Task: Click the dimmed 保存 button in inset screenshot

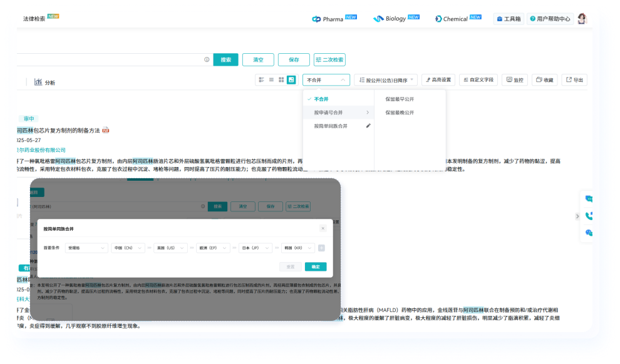Action: (271, 206)
